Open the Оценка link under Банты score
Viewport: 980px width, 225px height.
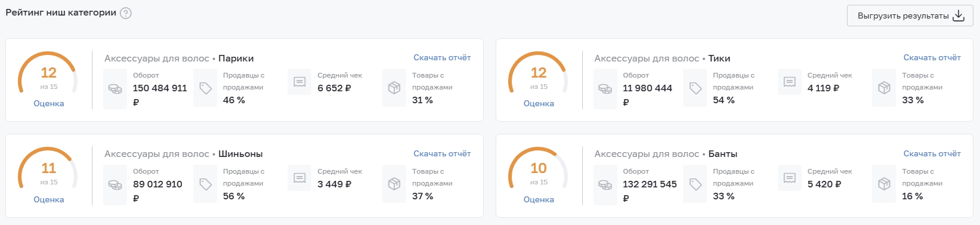pyautogui.click(x=539, y=199)
